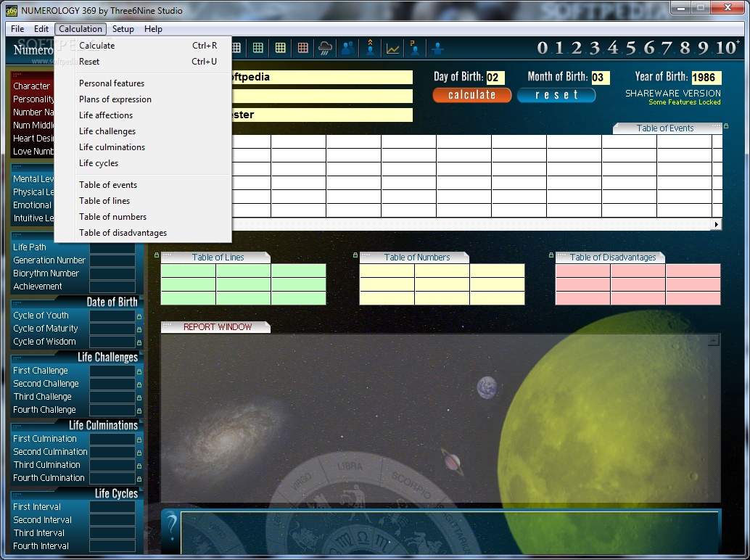
Task: Click the person with outstretched arms icon
Action: pyautogui.click(x=437, y=49)
